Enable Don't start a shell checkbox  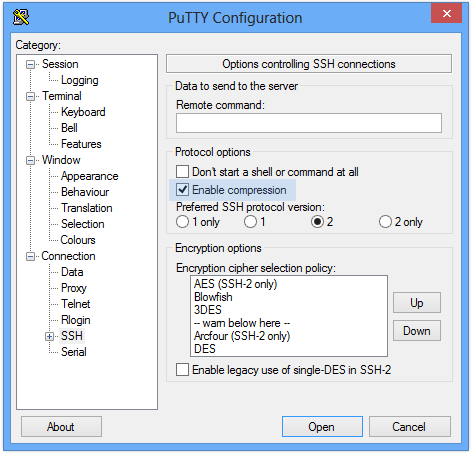(x=182, y=172)
